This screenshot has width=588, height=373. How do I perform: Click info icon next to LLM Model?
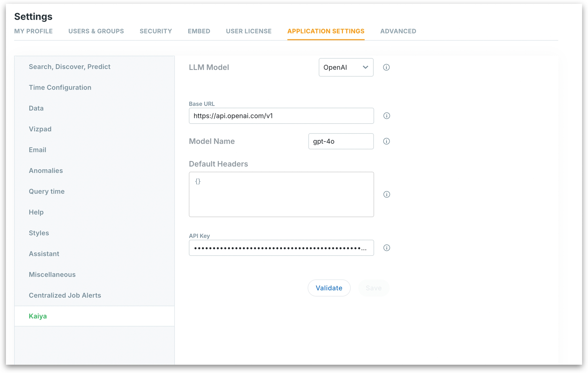[x=386, y=67]
